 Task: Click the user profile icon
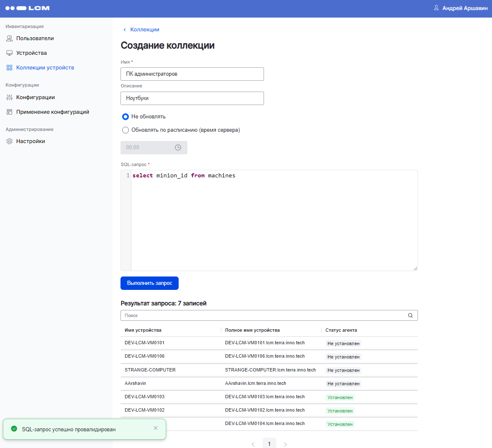pos(436,8)
